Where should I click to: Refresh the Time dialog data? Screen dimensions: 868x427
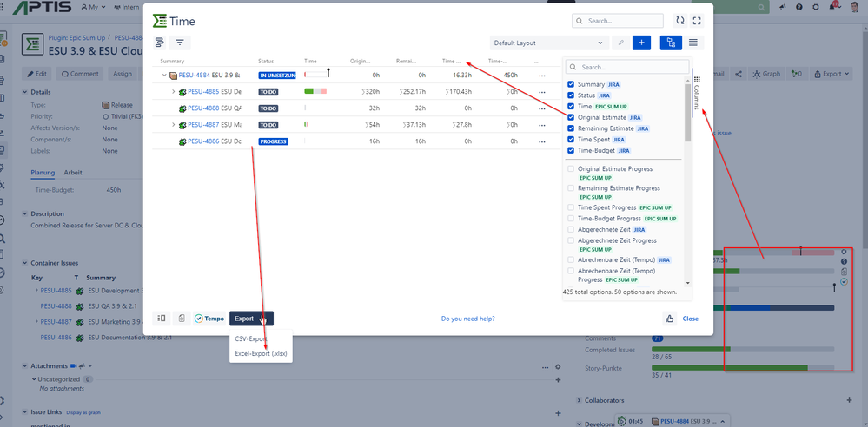tap(679, 21)
